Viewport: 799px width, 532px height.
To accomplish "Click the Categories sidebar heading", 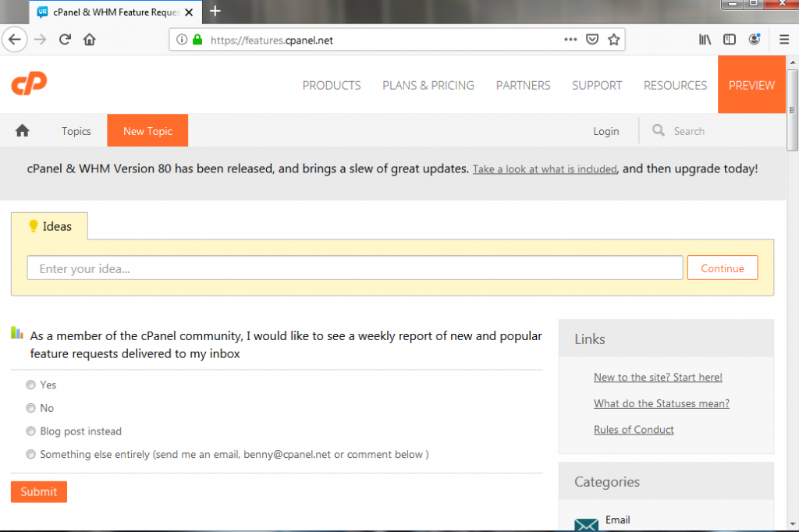I will click(607, 481).
